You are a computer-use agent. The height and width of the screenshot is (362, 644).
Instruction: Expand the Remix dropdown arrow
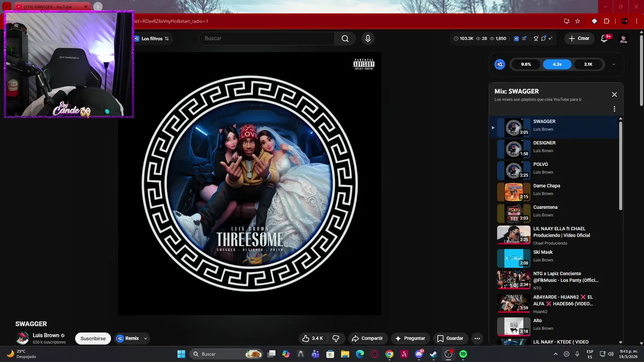pyautogui.click(x=145, y=338)
